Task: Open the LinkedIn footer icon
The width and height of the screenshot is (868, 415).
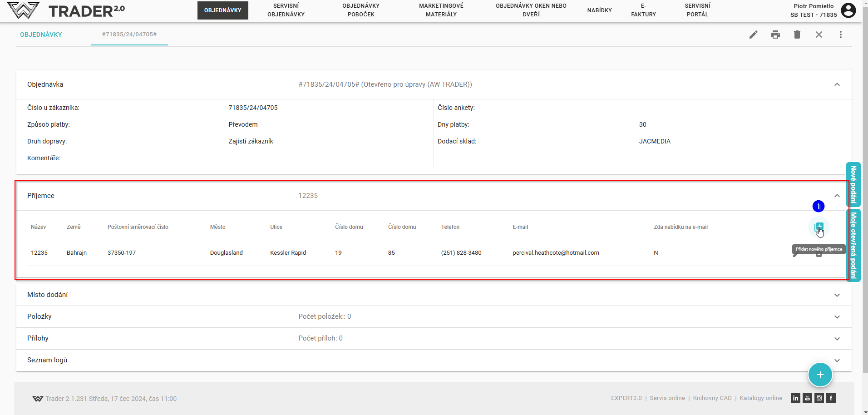Action: pyautogui.click(x=795, y=398)
